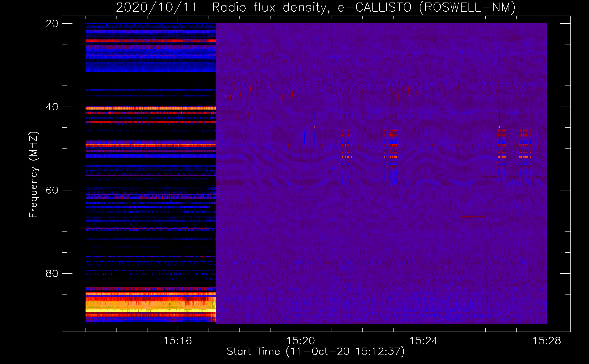The width and height of the screenshot is (589, 364).
Task: Click the 80 frequency tick label
Action: click(x=52, y=274)
